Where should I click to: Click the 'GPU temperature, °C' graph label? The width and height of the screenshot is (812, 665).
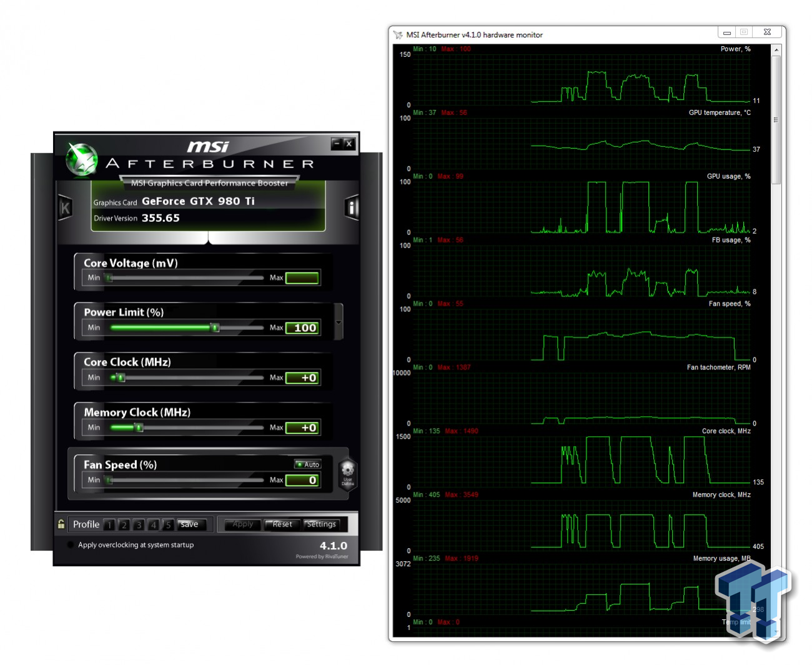pyautogui.click(x=720, y=112)
